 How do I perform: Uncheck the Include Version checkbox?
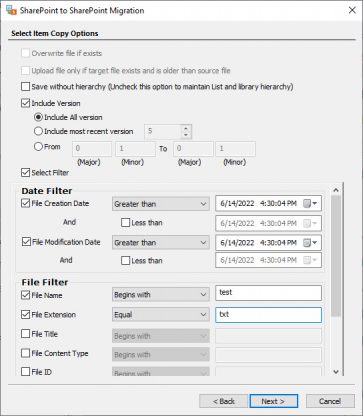click(x=25, y=103)
